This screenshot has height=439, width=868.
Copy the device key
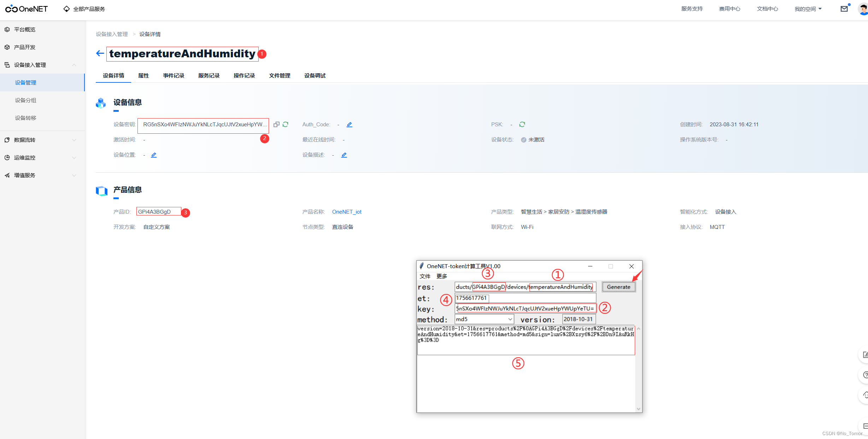[x=276, y=125]
